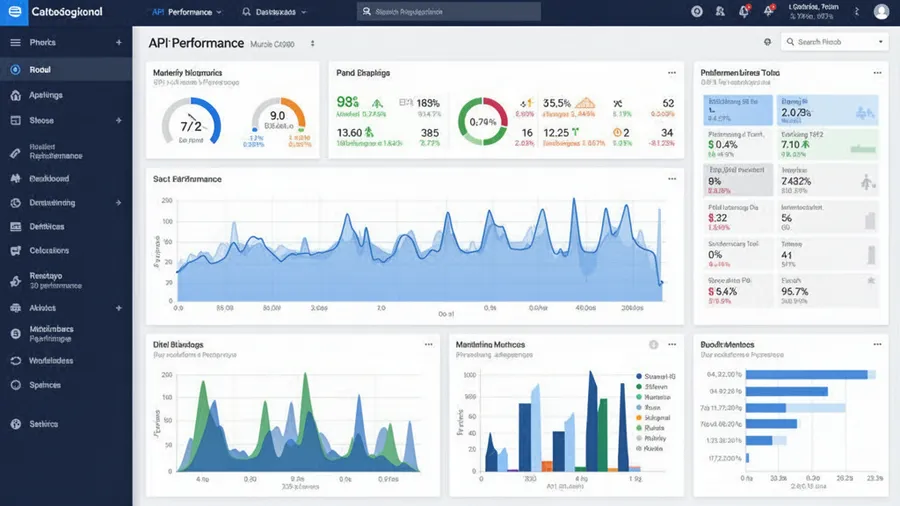This screenshot has height=506, width=900.
Task: Expand the user account chevron in top bar
Action: point(856,11)
